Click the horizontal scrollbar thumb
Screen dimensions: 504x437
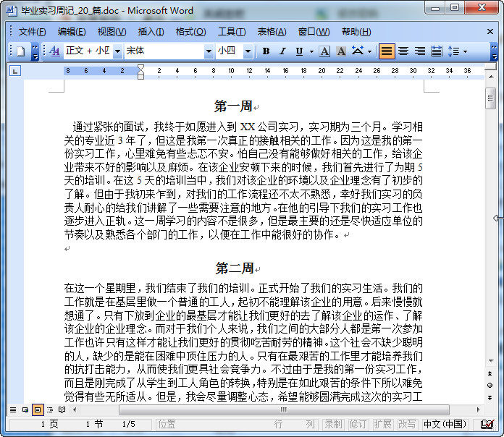[x=284, y=410]
